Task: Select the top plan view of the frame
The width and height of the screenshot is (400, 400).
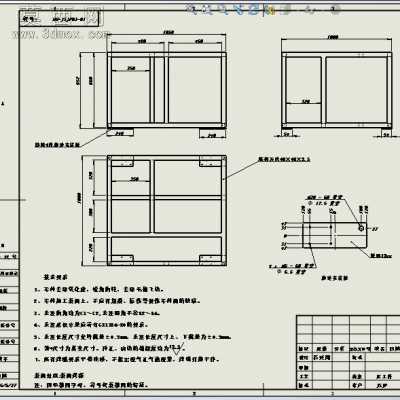Action: [x=167, y=210]
